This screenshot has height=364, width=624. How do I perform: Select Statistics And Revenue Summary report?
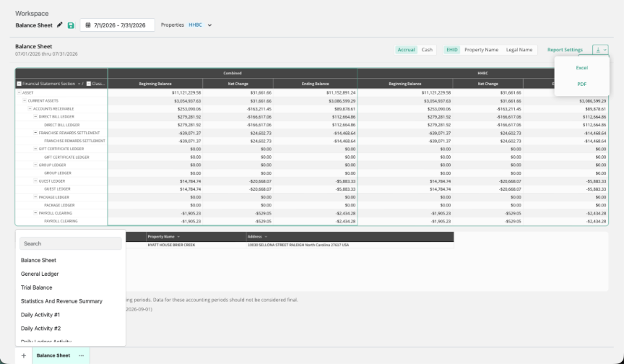point(61,301)
